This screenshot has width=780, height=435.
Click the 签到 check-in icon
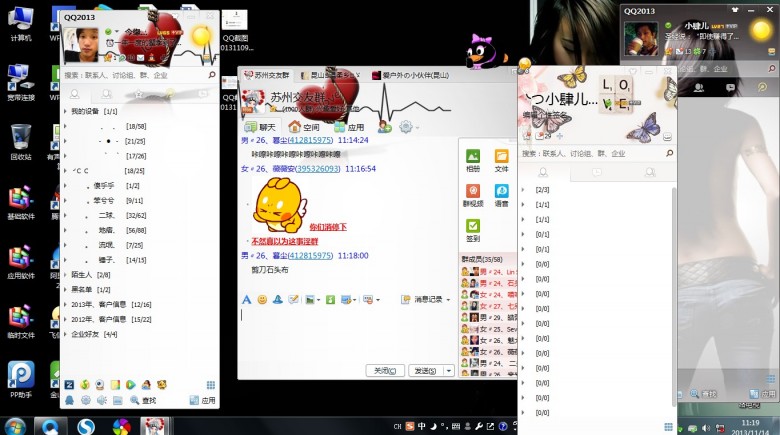pos(473,230)
